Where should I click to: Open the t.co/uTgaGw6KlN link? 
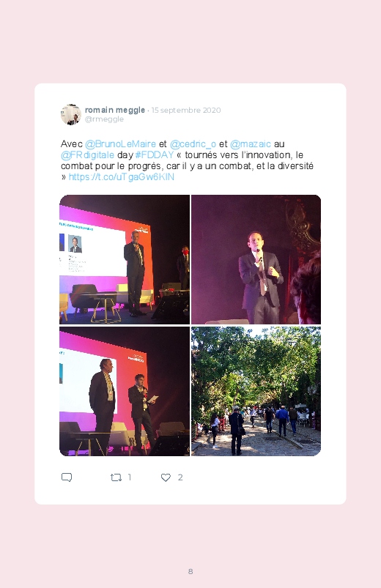pos(121,177)
